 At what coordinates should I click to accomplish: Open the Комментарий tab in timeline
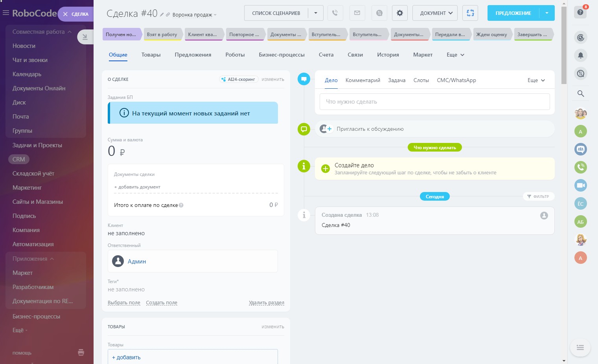click(362, 80)
